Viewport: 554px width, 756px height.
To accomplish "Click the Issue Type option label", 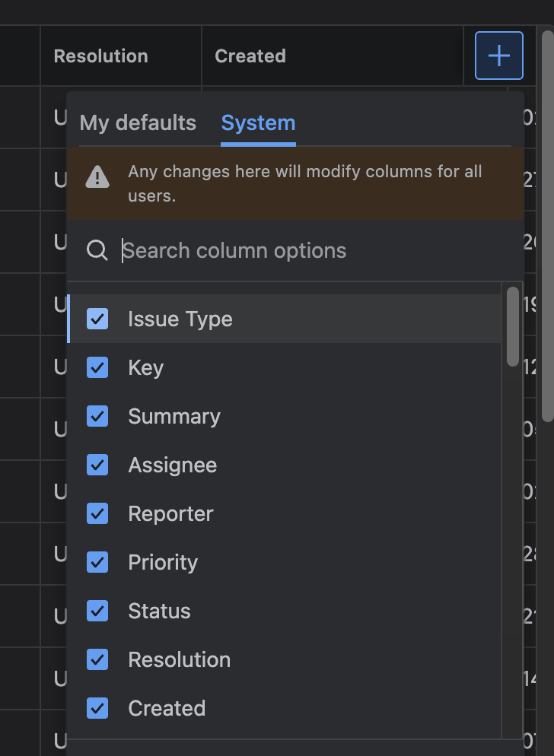I will pos(180,319).
